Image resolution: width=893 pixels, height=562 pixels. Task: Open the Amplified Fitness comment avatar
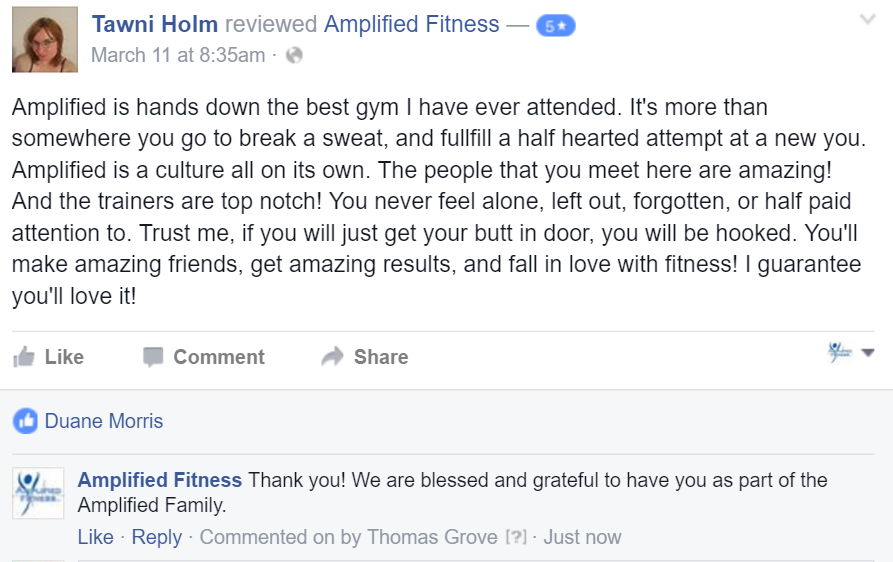click(x=38, y=493)
